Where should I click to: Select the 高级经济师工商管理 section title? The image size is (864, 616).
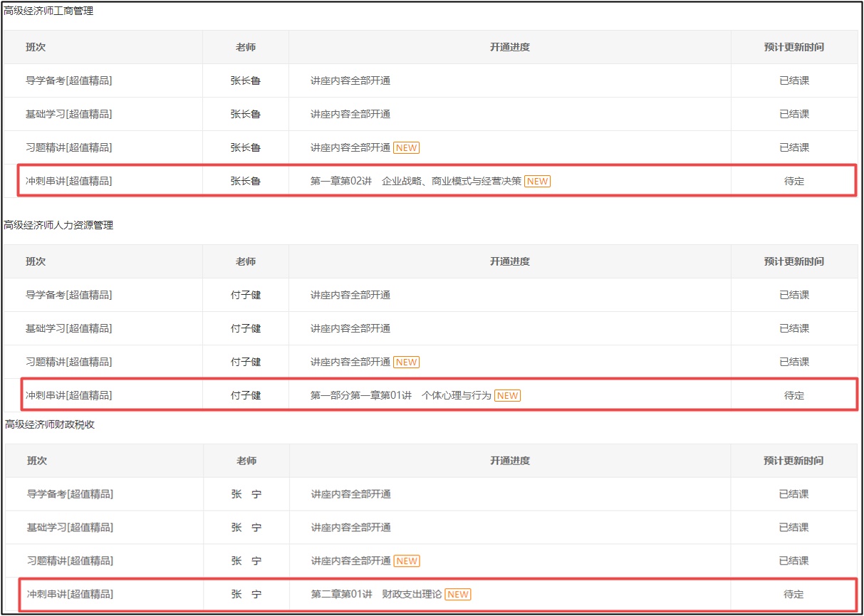(x=49, y=11)
